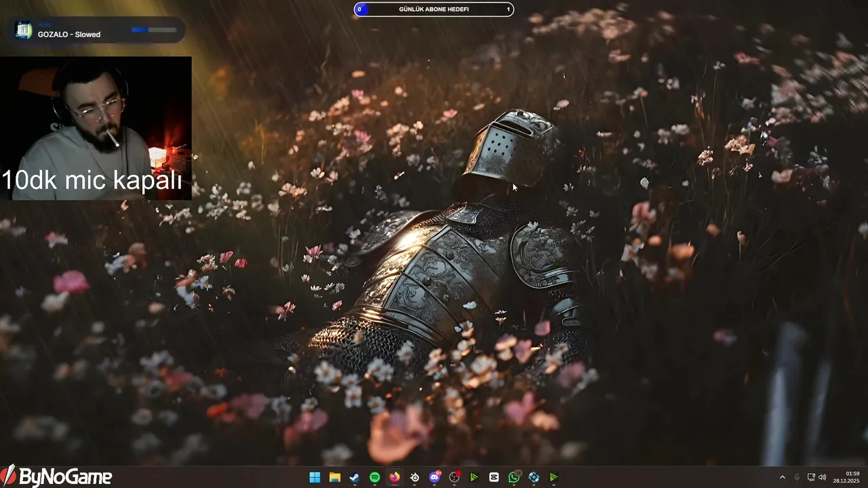Click the song progress bar
The width and height of the screenshot is (868, 488).
(154, 30)
